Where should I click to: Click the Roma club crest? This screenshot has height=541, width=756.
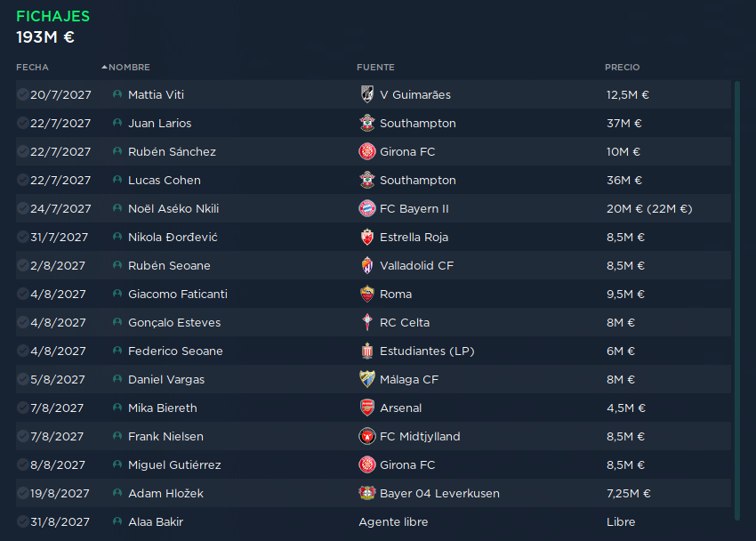point(367,294)
